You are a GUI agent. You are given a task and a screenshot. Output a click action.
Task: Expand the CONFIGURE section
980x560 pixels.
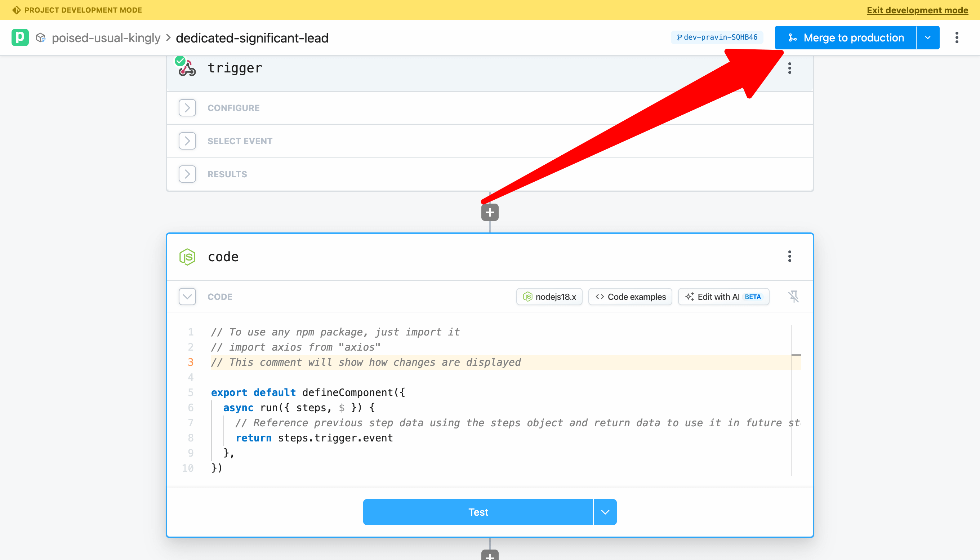click(x=187, y=108)
